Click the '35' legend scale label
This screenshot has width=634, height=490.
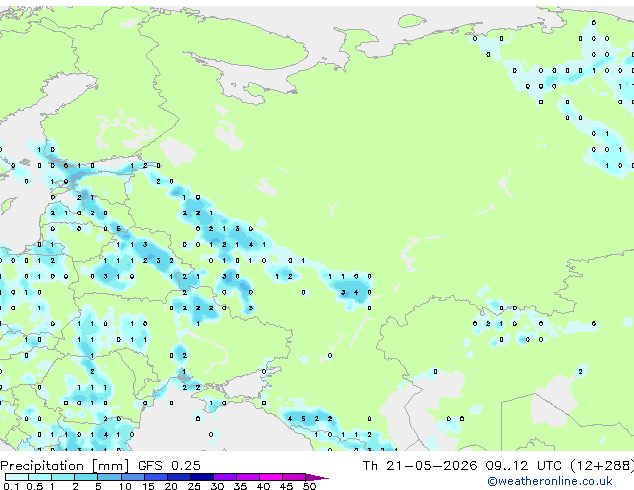point(240,486)
